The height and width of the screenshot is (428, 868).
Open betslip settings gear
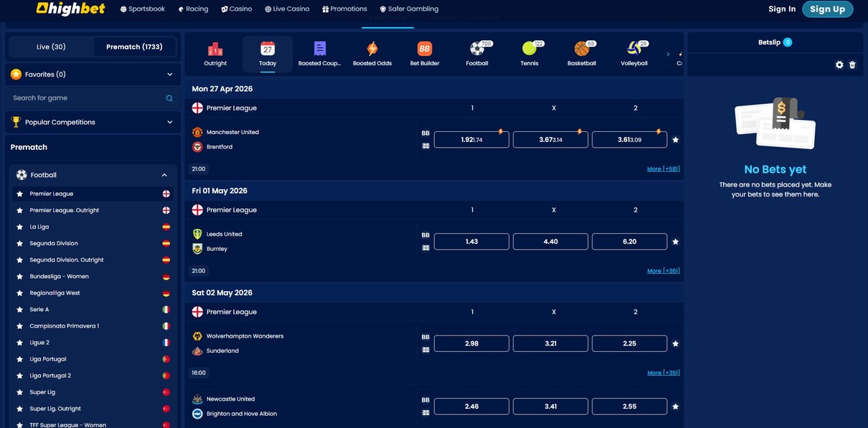point(839,65)
